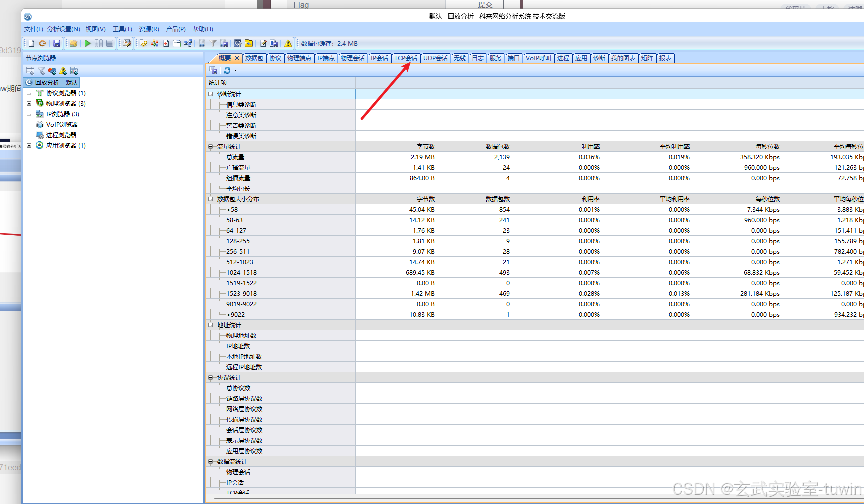Click the page with red plus toolbar icon
864x504 pixels.
pyautogui.click(x=166, y=43)
